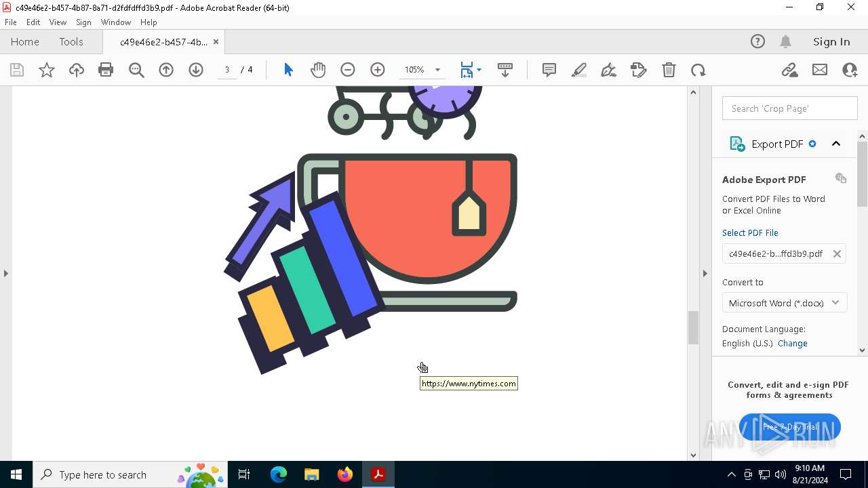Image resolution: width=868 pixels, height=488 pixels.
Task: Go to previous page arrow
Action: tap(166, 70)
